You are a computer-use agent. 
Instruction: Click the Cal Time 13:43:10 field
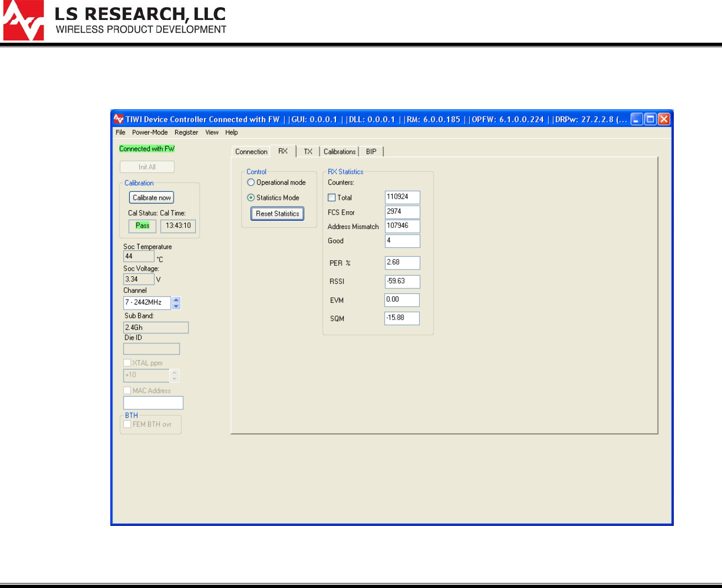tap(178, 226)
